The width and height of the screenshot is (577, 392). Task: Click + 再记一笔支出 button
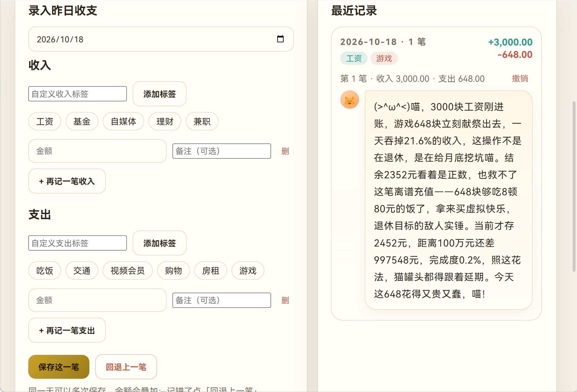click(67, 330)
